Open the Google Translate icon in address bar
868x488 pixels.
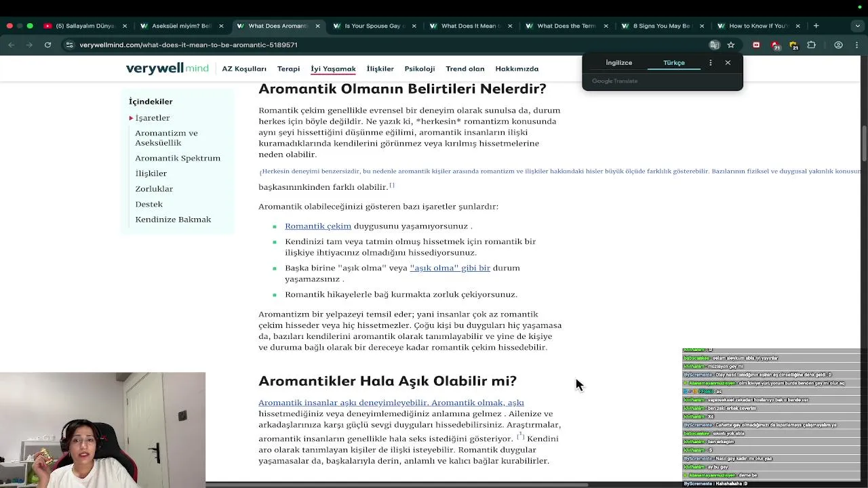pyautogui.click(x=714, y=45)
